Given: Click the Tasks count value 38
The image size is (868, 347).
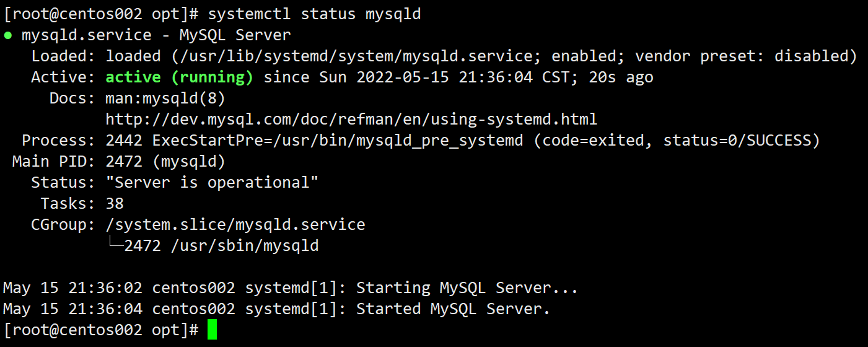Looking at the screenshot, I should [115, 203].
